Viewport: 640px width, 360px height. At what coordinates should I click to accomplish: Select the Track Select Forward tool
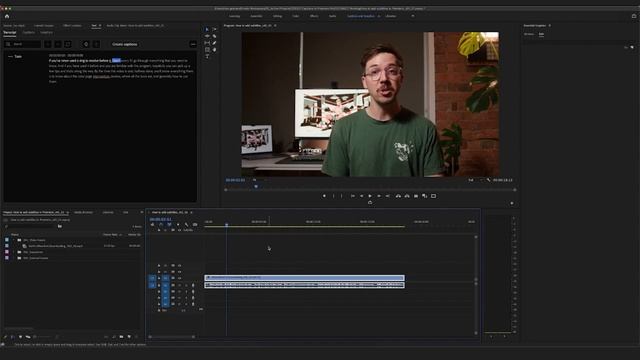tap(214, 29)
